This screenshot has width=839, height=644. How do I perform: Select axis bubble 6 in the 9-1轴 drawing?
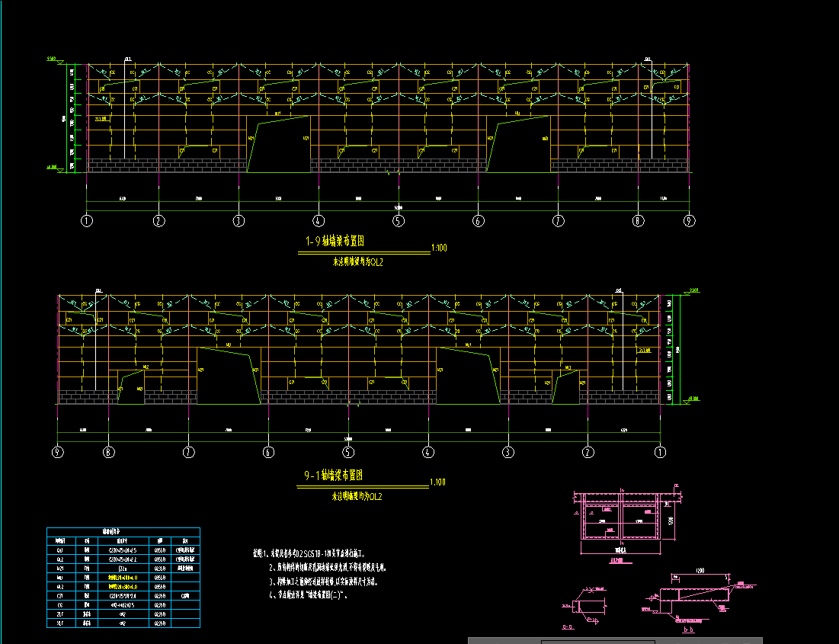(x=268, y=453)
